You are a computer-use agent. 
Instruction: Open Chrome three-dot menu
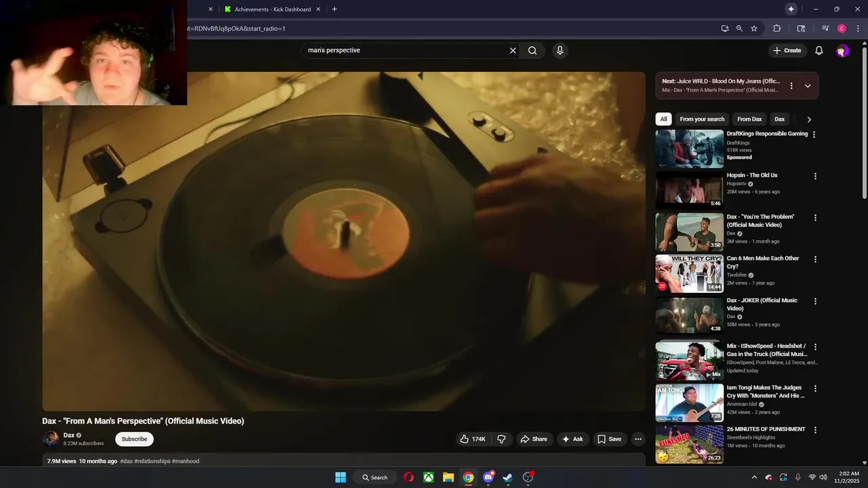pos(858,28)
